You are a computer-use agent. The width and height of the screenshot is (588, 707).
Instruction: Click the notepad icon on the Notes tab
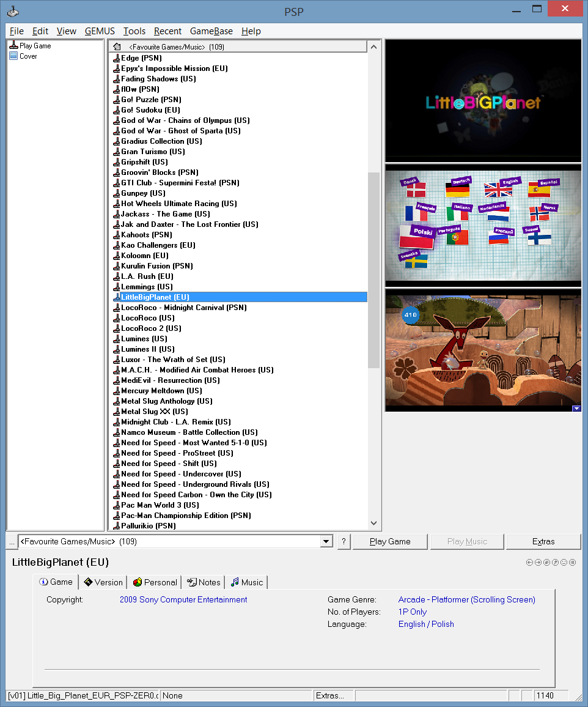tap(192, 582)
